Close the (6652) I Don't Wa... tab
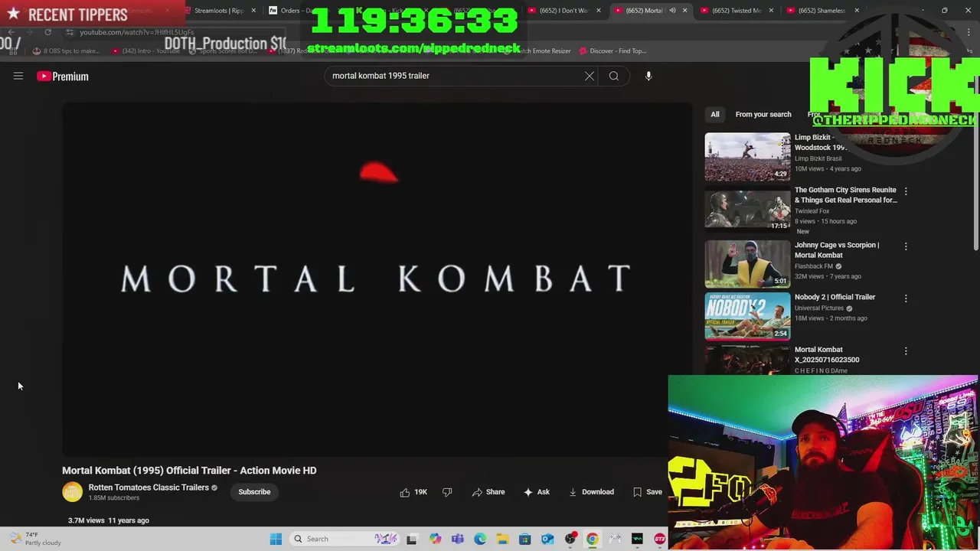The image size is (980, 551). (599, 11)
